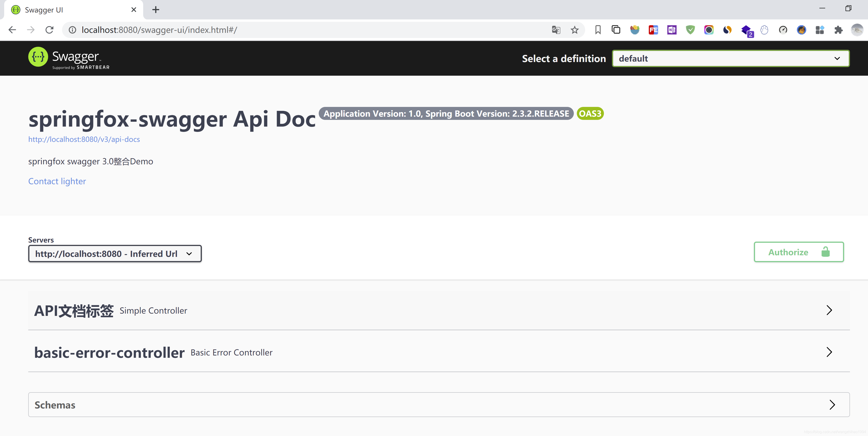Open the AdGuard shield extension
Screen dimensions: 868x436
click(x=690, y=30)
